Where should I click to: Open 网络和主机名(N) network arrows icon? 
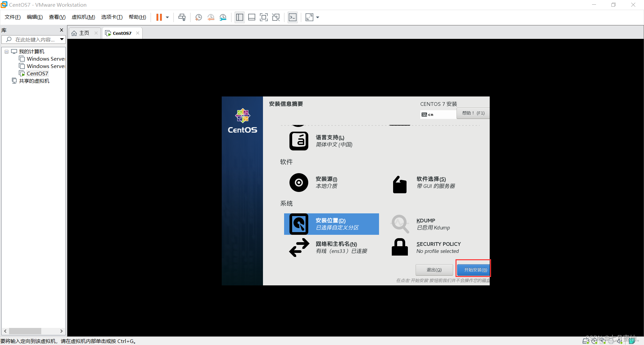[299, 248]
